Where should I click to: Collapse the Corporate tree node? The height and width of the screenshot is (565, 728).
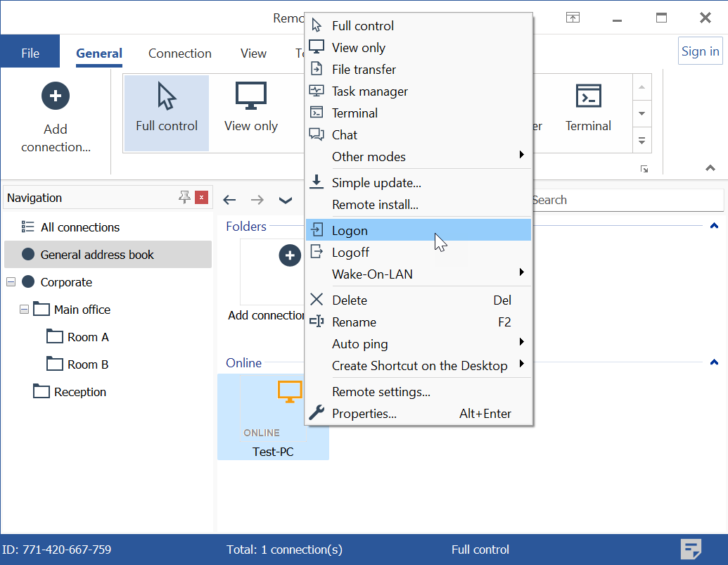pos(11,282)
